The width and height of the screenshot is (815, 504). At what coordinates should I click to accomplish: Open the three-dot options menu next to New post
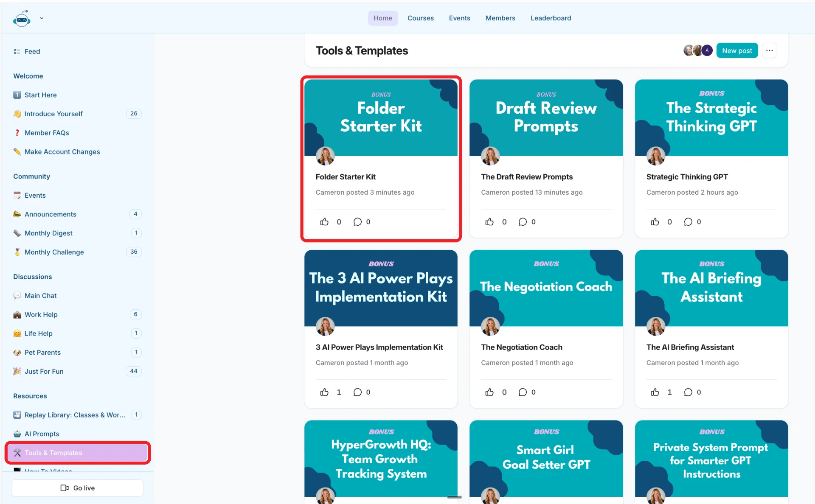pyautogui.click(x=769, y=50)
